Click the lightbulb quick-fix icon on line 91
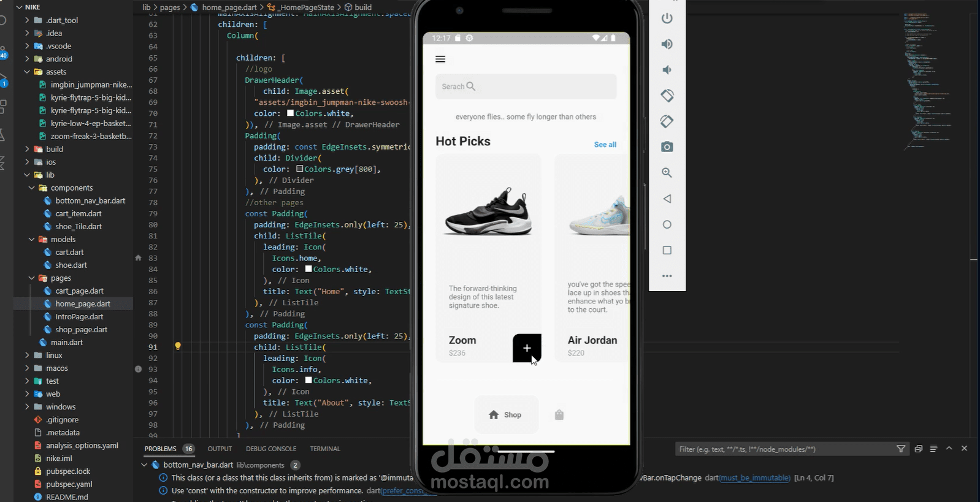 pyautogui.click(x=178, y=346)
